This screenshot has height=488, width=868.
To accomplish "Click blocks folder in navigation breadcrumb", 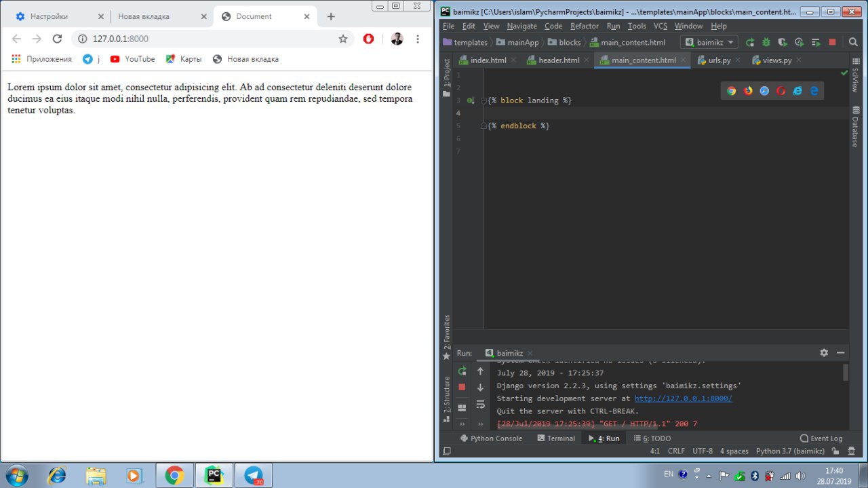I will coord(564,42).
